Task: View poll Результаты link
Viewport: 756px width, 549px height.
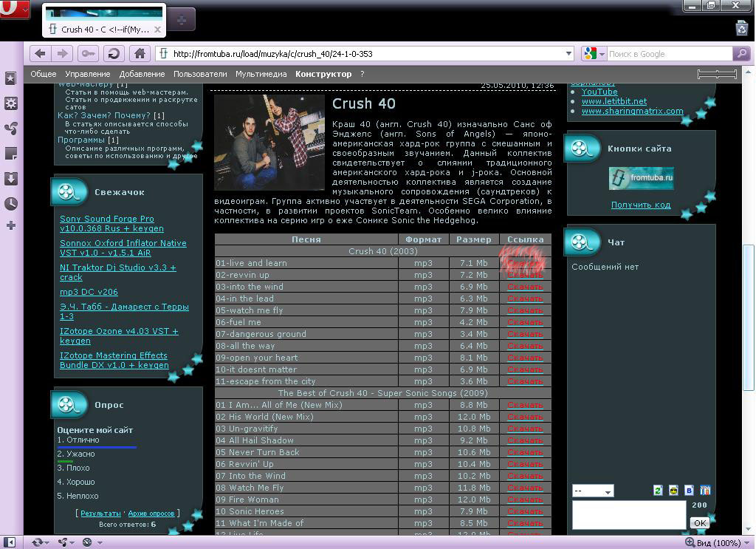Action: [x=100, y=514]
